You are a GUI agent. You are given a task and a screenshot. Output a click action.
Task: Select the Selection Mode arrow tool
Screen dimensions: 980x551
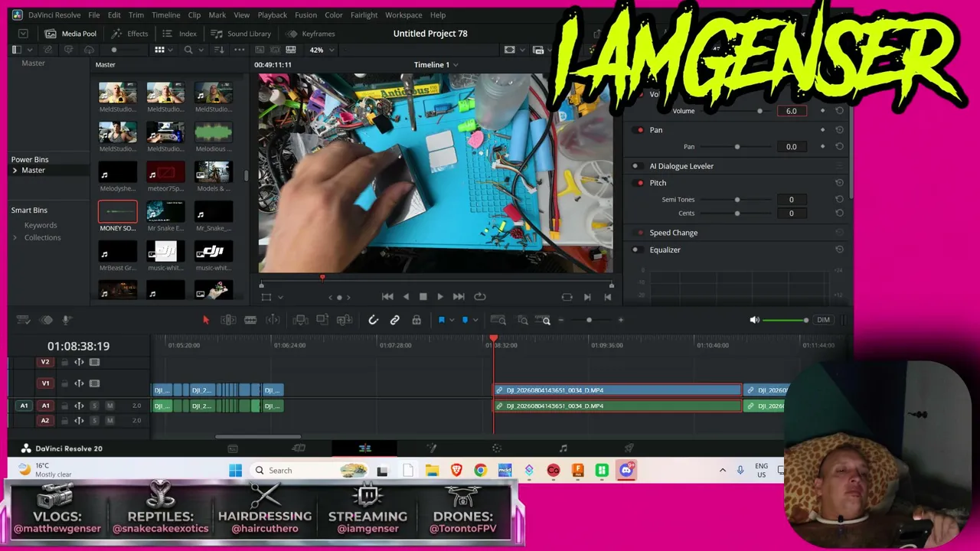(x=205, y=320)
